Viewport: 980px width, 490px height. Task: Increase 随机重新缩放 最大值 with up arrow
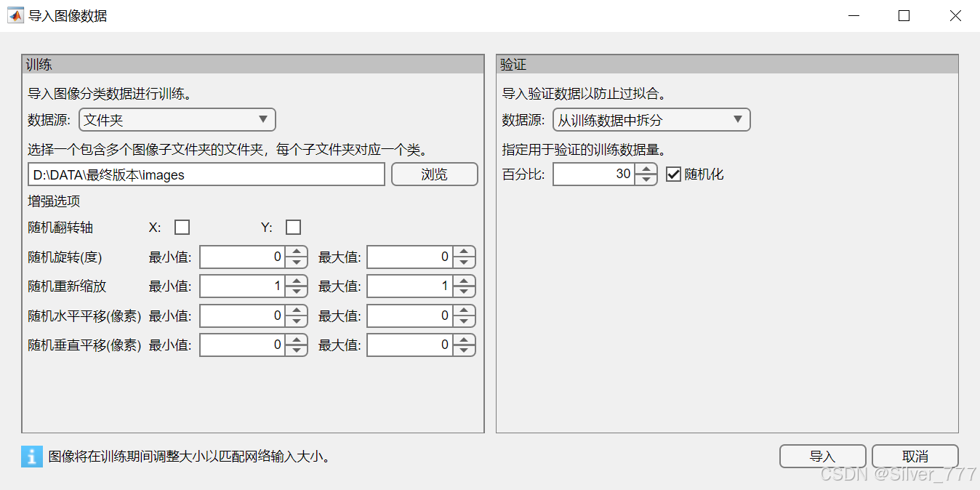pos(464,281)
